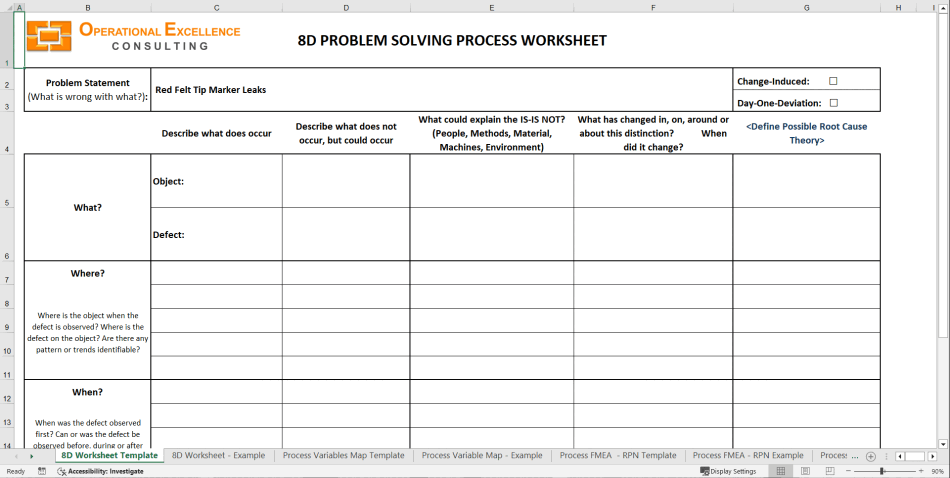Select the 'Object:' cell

click(x=216, y=181)
